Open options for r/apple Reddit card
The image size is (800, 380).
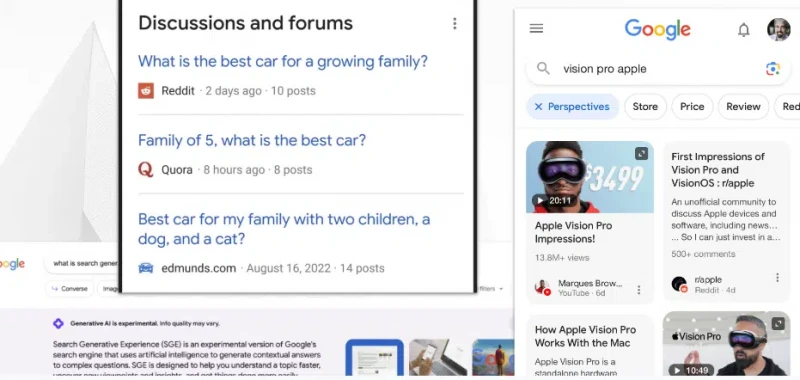point(777,277)
